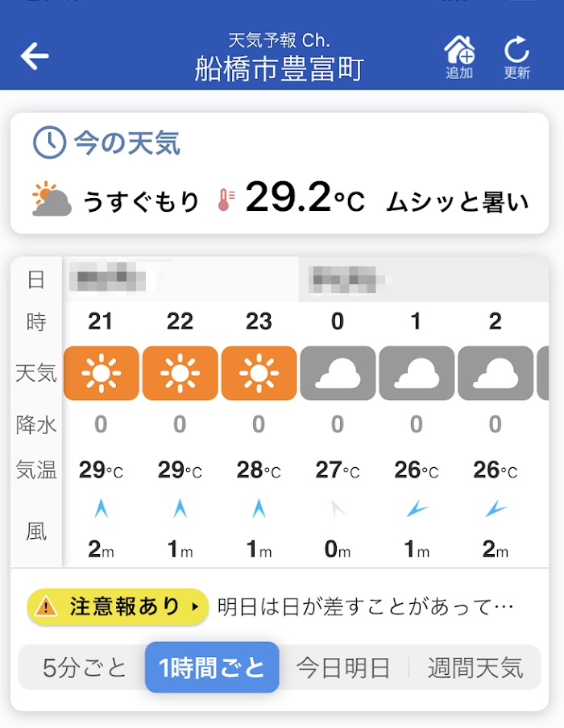Tap the 追加 home-add icon
The height and width of the screenshot is (728, 564).
coord(458,53)
